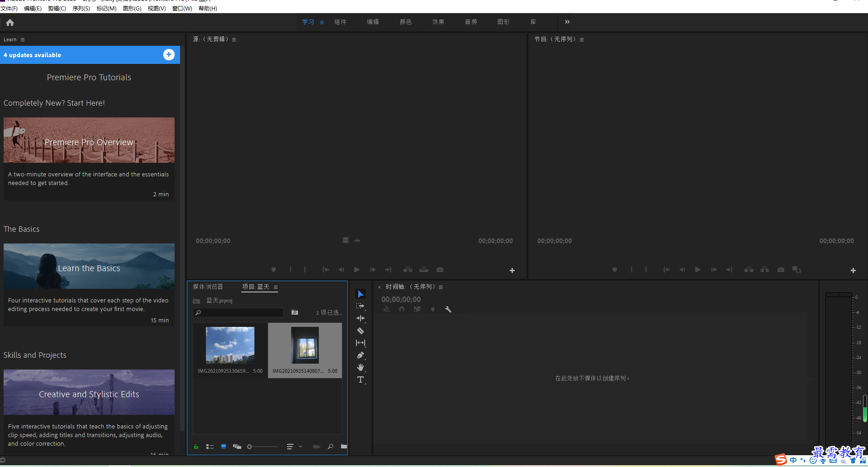Toggle the project writable green lock
The width and height of the screenshot is (868, 467).
coord(196,447)
